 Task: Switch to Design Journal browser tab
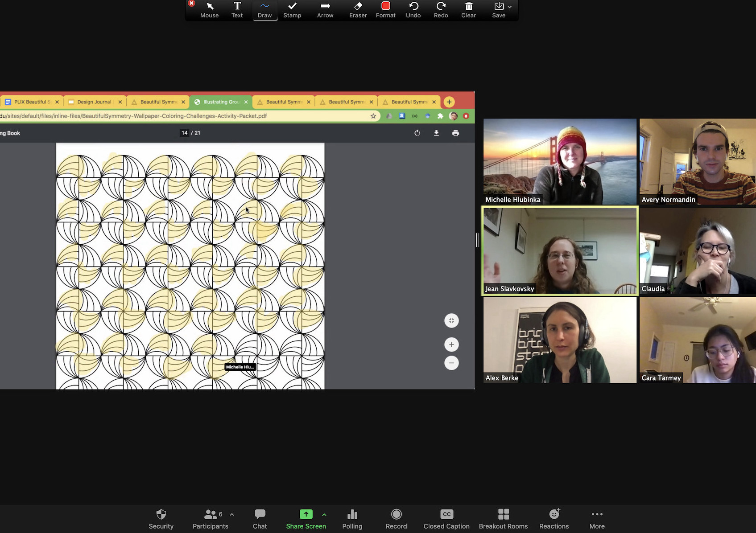pos(94,102)
